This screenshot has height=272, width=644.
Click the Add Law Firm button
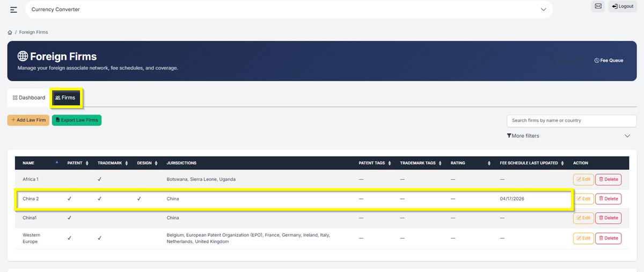28,120
